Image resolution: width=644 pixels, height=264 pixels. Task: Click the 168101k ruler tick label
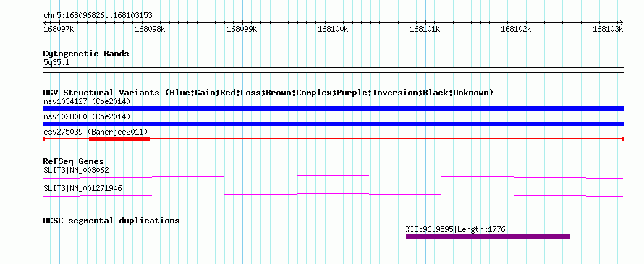point(425,29)
